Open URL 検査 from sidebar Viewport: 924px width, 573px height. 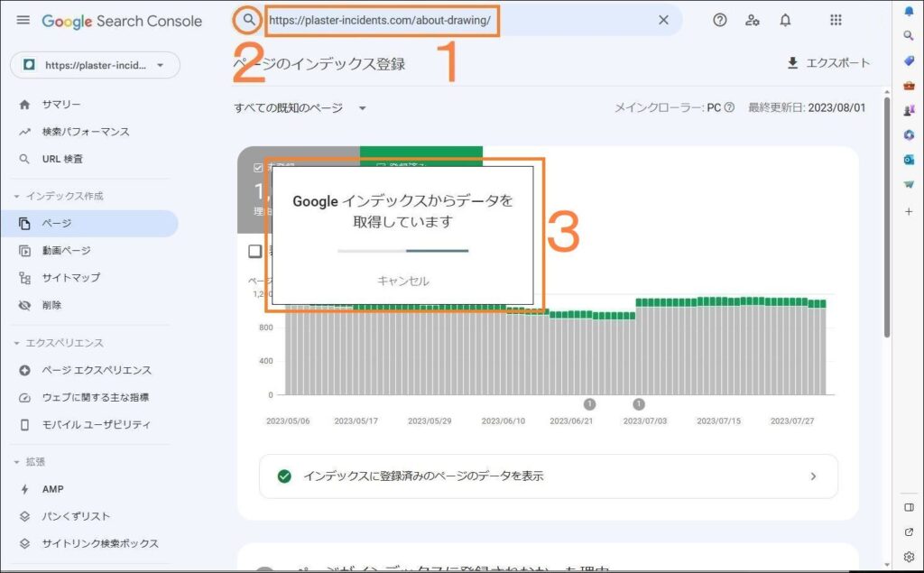pos(62,159)
